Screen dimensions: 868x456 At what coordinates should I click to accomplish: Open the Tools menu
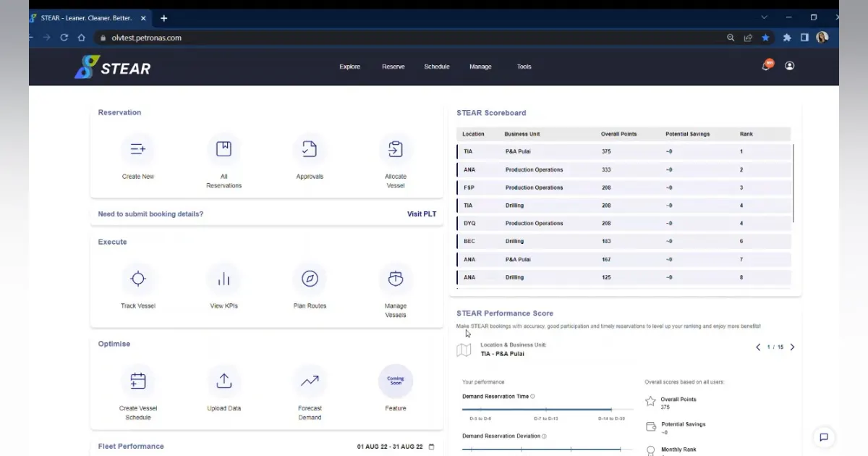click(524, 67)
